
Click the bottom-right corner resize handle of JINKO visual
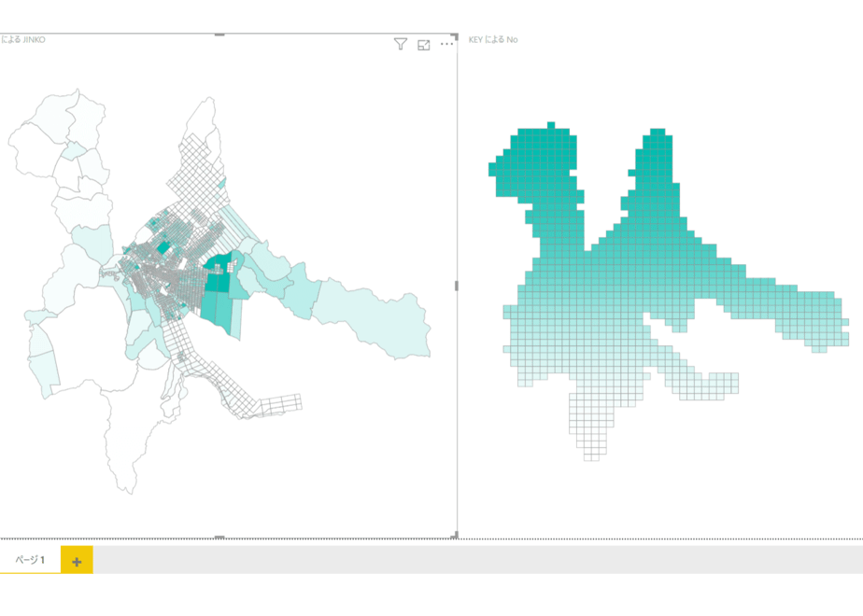[455, 535]
